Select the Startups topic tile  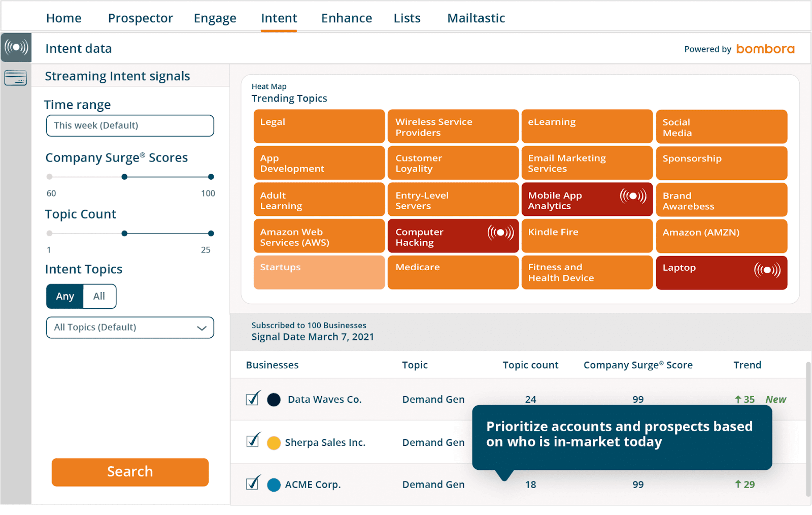pyautogui.click(x=319, y=272)
